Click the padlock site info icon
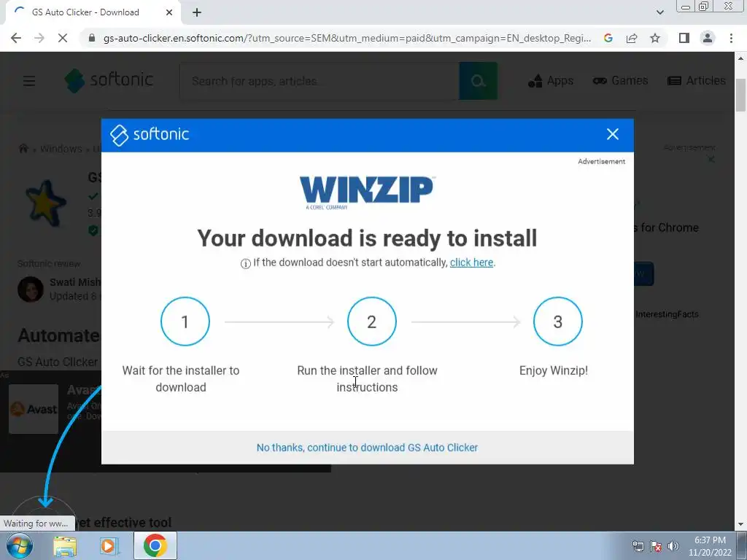 point(93,38)
